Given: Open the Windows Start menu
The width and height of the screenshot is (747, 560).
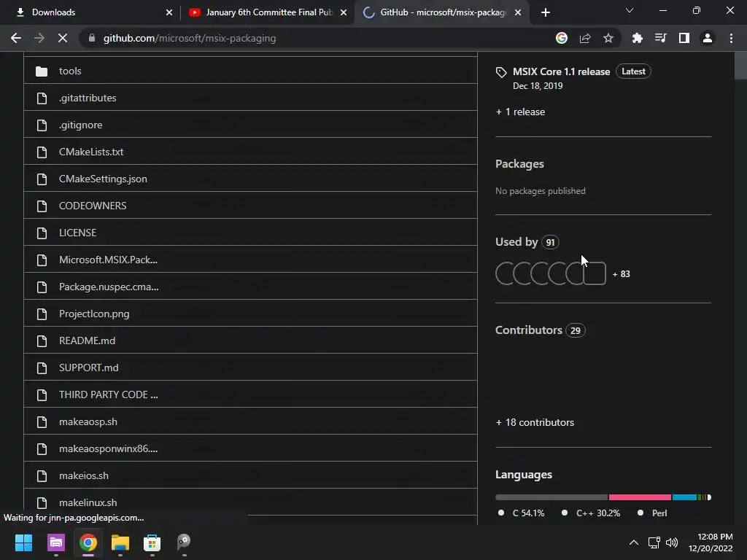Looking at the screenshot, I should [23, 542].
